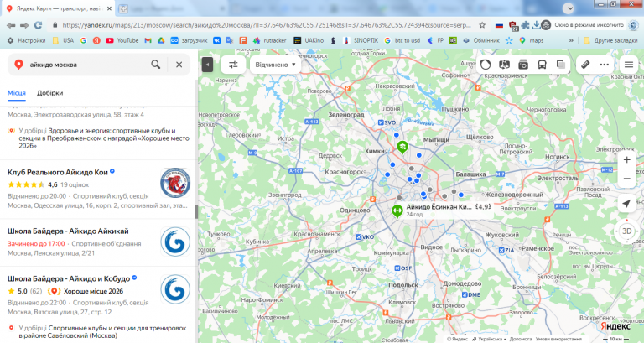Viewport: 644px width, 343px height.
Task: Click 'Айкидо Ёсинкан Ки...' map label
Action: pos(439,207)
